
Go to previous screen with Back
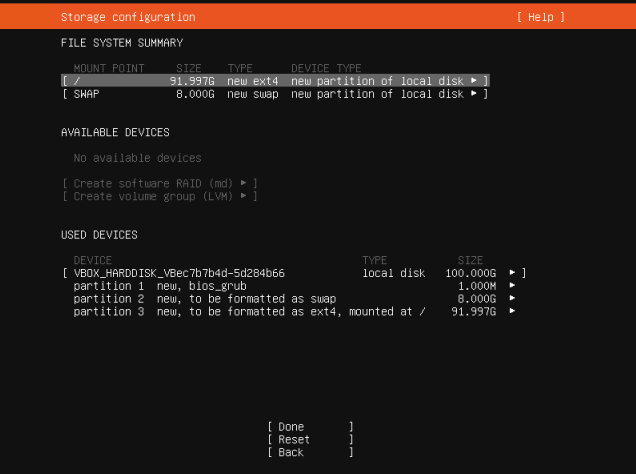[310, 453]
